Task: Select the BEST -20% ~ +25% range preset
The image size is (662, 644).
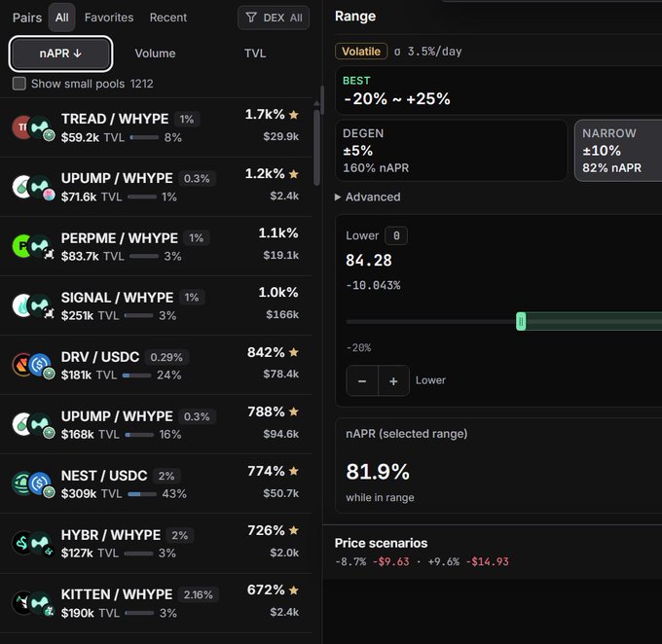Action: pos(498,90)
